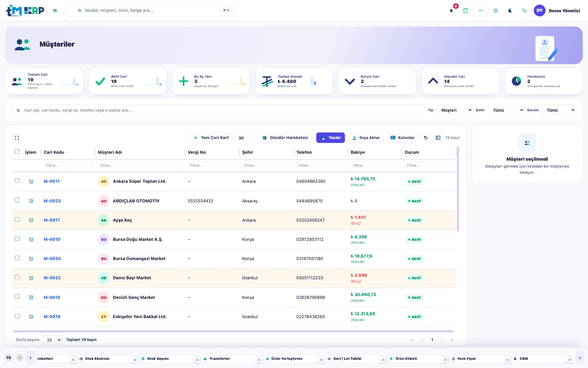Open row actions menu for Ayşe Koç
This screenshot has height=368, width=588.
tap(31, 220)
